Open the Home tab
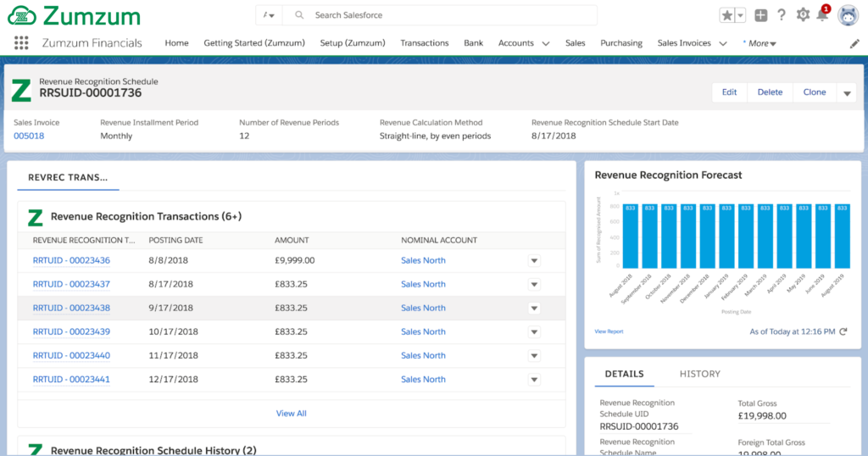This screenshot has height=456, width=868. point(176,43)
